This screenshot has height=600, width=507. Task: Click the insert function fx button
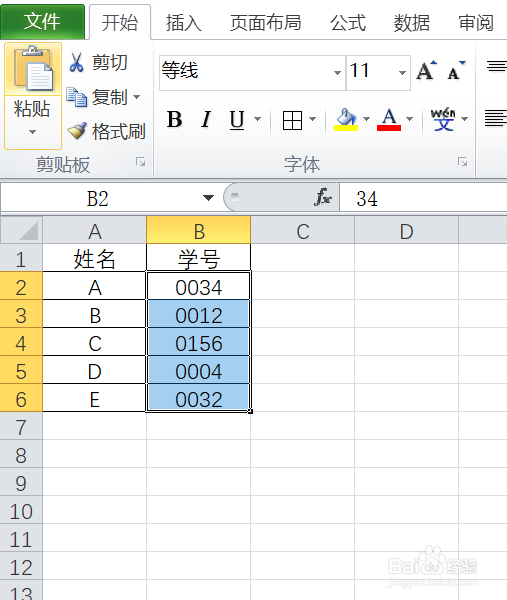tap(323, 198)
